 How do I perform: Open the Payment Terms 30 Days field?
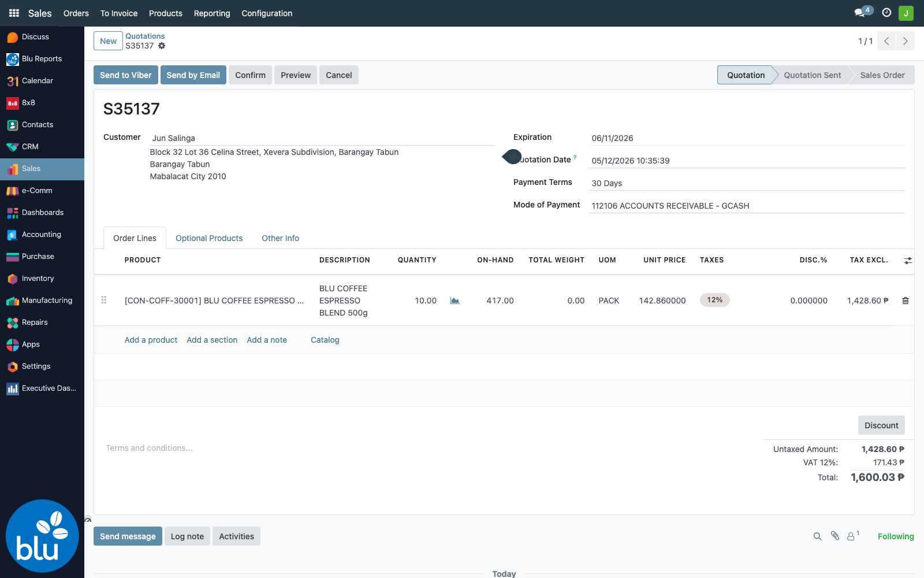click(x=747, y=183)
